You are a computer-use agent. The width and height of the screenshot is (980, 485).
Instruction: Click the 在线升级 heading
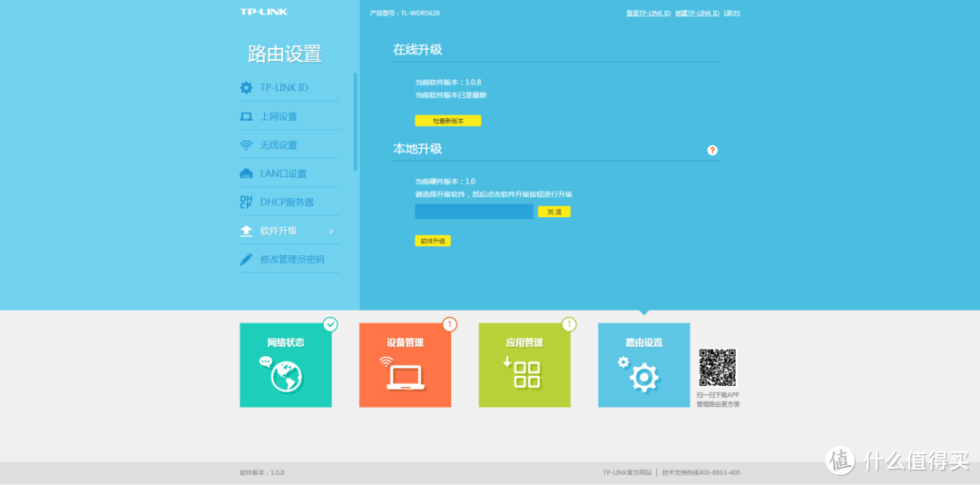point(417,50)
